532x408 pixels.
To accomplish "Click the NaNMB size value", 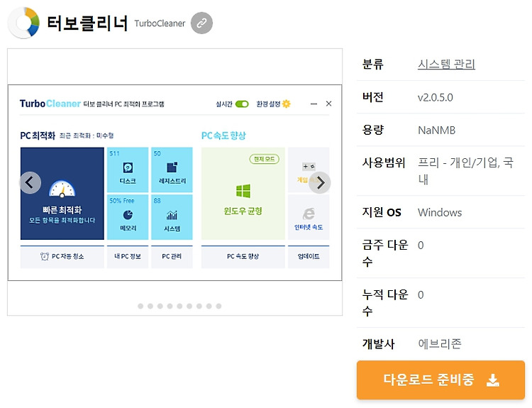I will (437, 131).
